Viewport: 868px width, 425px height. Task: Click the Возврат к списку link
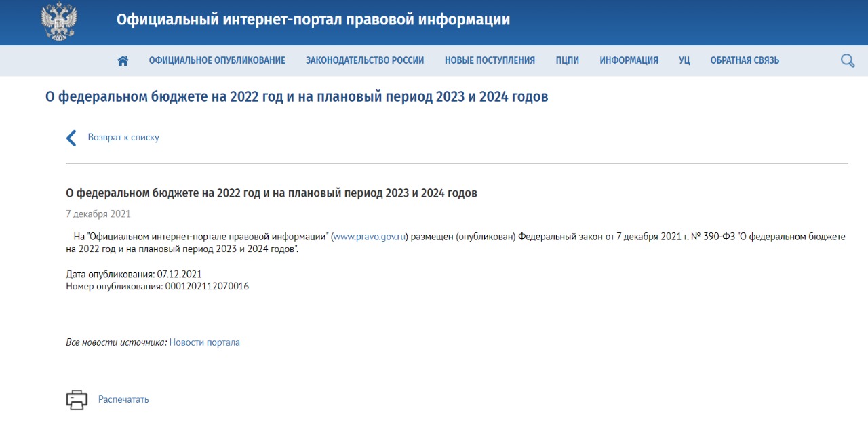(x=123, y=137)
